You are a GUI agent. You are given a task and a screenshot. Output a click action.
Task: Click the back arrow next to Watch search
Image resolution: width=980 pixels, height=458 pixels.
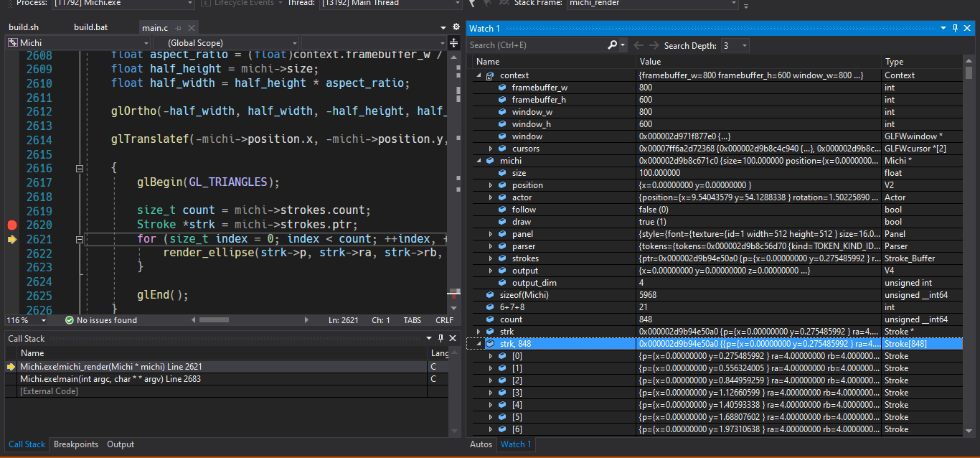pyautogui.click(x=639, y=45)
